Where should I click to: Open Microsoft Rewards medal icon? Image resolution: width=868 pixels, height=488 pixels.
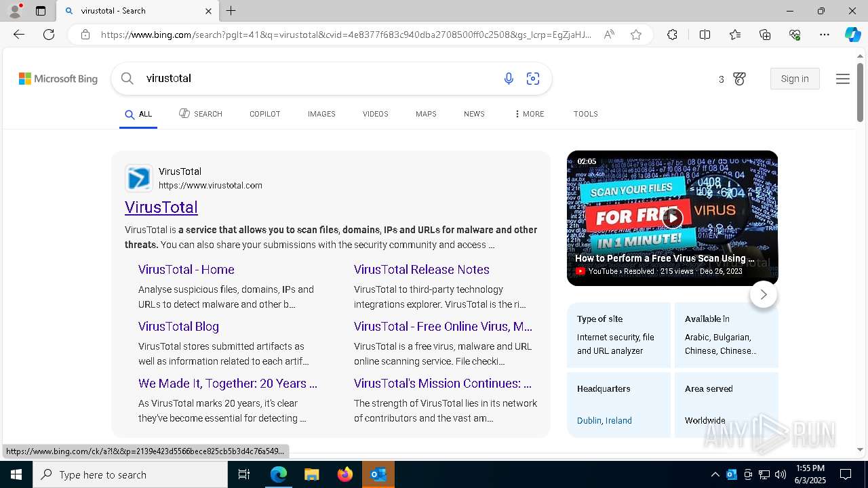tap(740, 79)
